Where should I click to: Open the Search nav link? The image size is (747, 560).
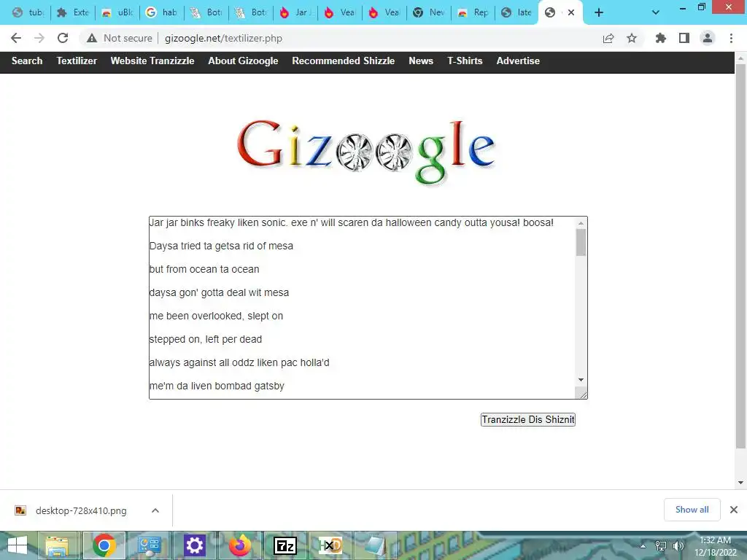click(x=27, y=61)
